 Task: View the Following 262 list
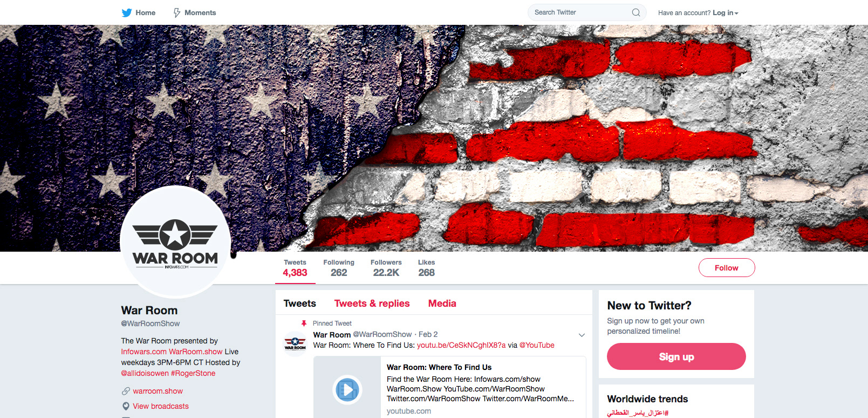[339, 268]
